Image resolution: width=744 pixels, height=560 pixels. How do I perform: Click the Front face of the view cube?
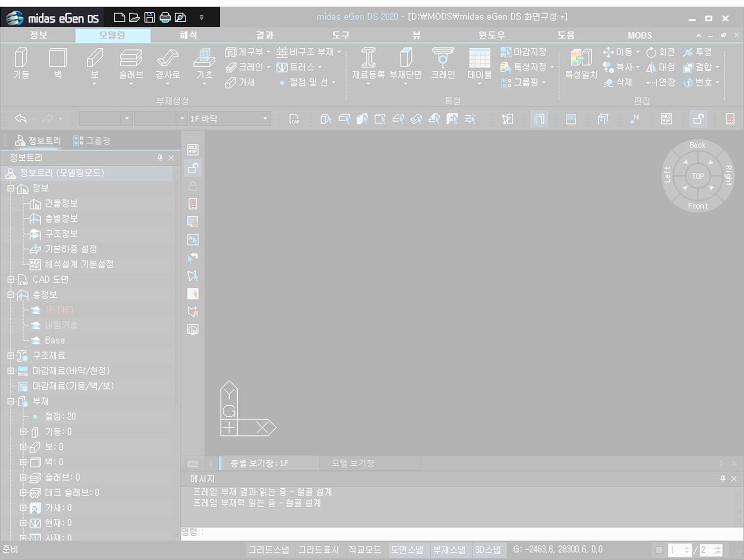tap(698, 206)
